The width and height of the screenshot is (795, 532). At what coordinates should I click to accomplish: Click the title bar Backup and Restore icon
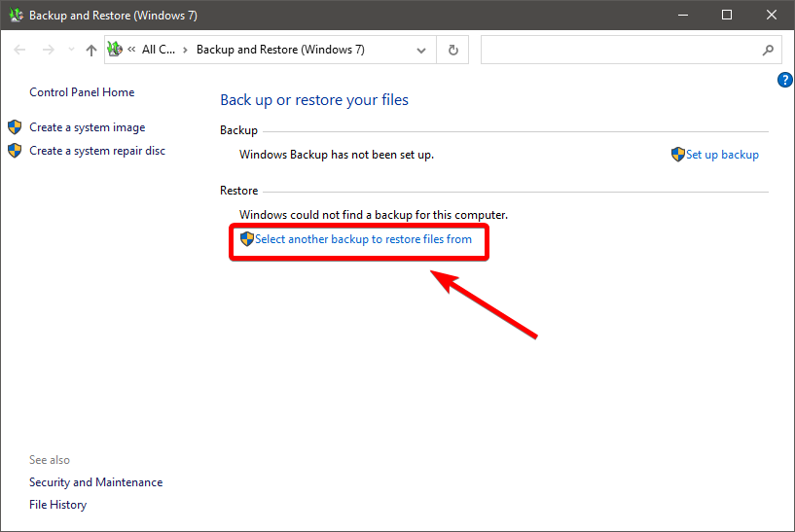pos(17,16)
